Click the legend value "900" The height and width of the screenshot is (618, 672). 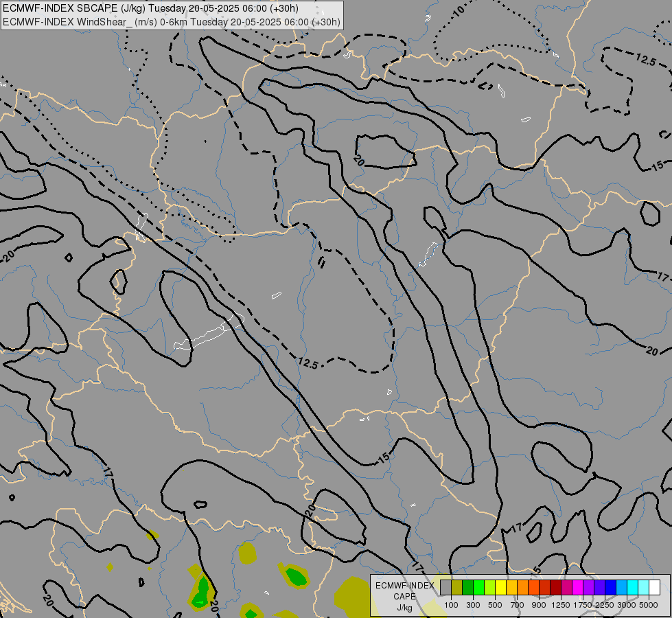539,605
